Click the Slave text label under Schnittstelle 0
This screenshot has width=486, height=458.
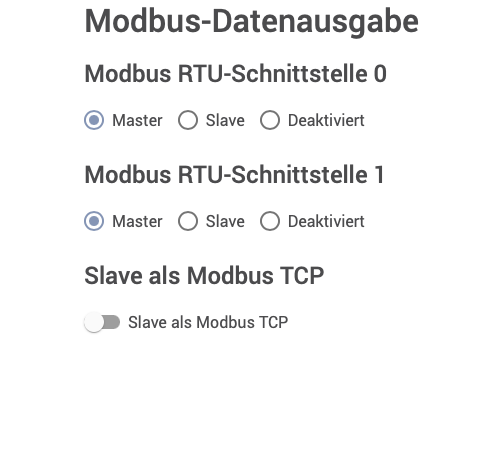pos(225,120)
